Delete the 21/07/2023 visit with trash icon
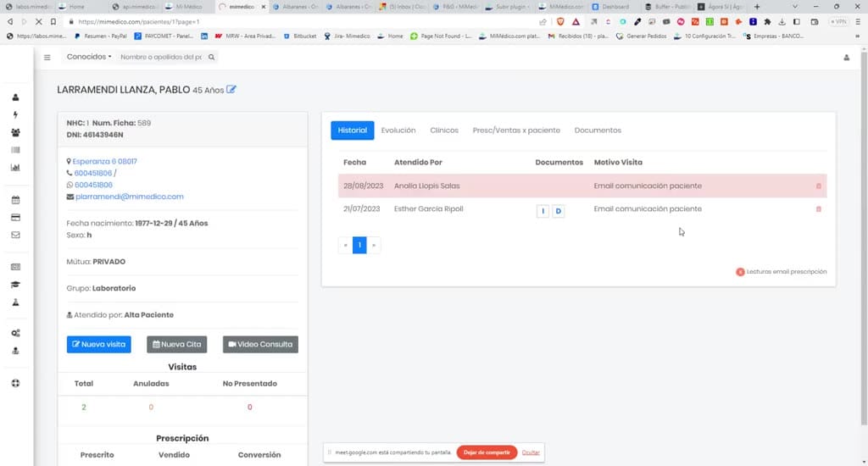 [x=818, y=209]
